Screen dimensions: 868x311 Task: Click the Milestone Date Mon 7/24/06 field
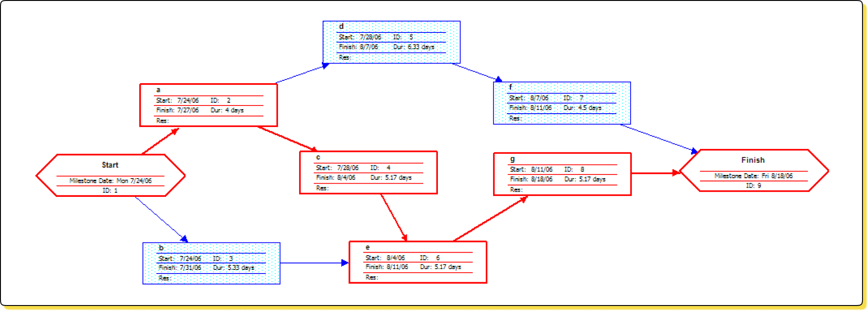[x=110, y=181]
